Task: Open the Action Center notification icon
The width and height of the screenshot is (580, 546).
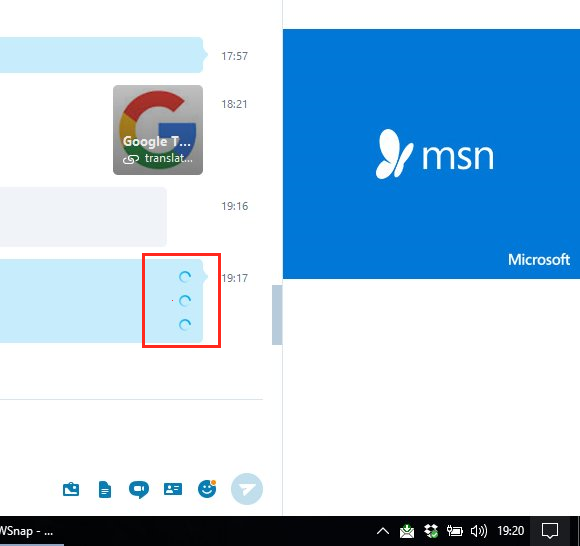Action: (550, 531)
